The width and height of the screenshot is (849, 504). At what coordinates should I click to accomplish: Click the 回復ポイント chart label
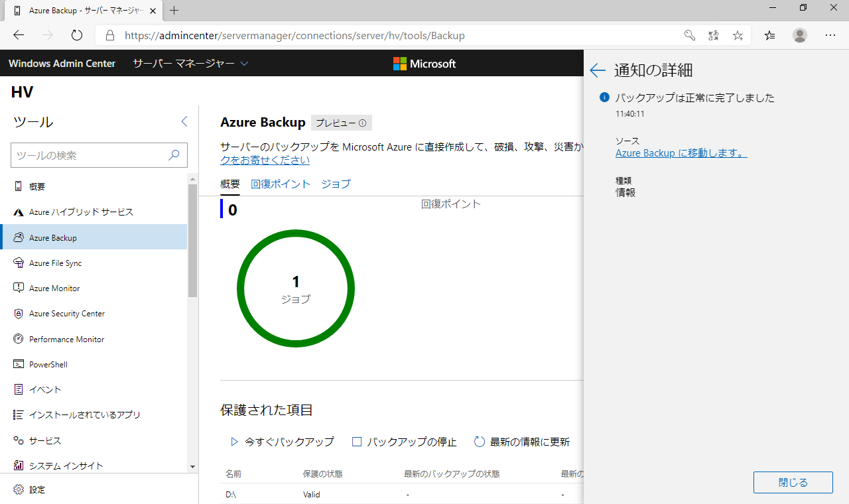[451, 204]
